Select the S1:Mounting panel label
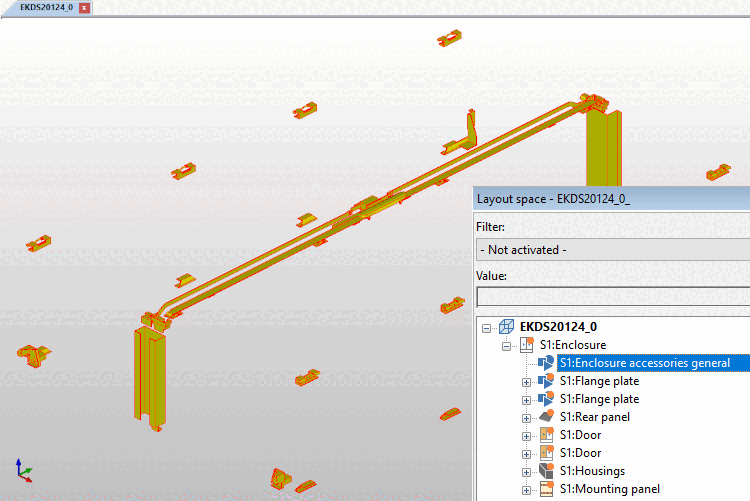The image size is (750, 501). [610, 489]
